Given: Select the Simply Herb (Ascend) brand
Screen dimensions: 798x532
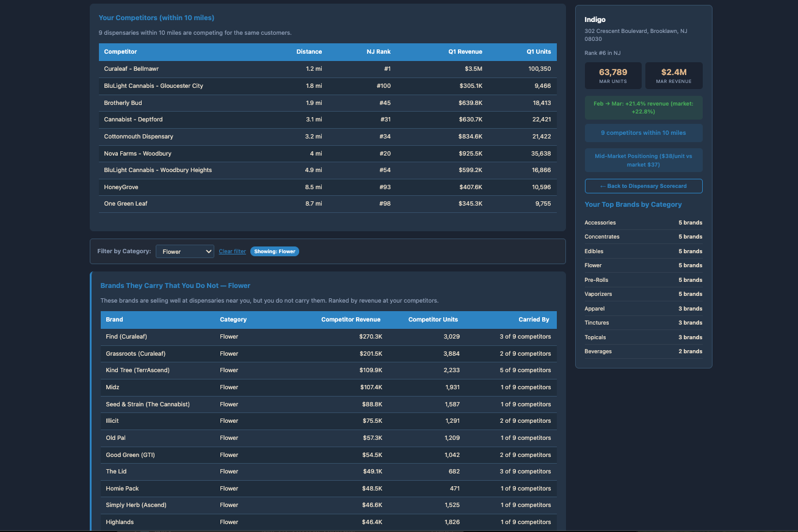Looking at the screenshot, I should click(x=328, y=505).
